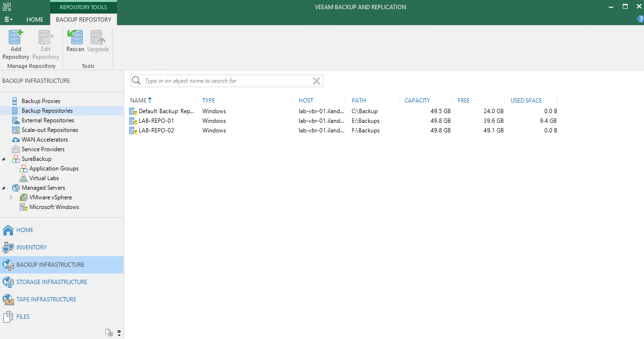Select the Backup Repository ribbon tab
The image size is (644, 339).
click(x=83, y=20)
